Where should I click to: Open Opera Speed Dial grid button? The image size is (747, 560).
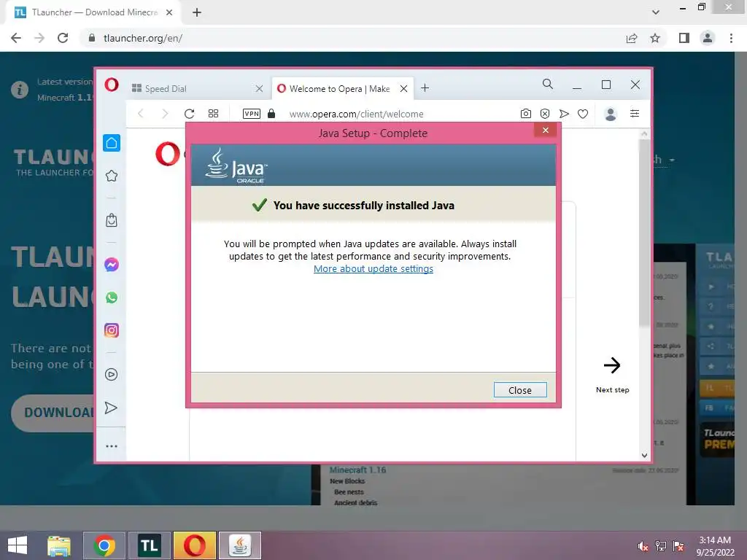pos(214,113)
